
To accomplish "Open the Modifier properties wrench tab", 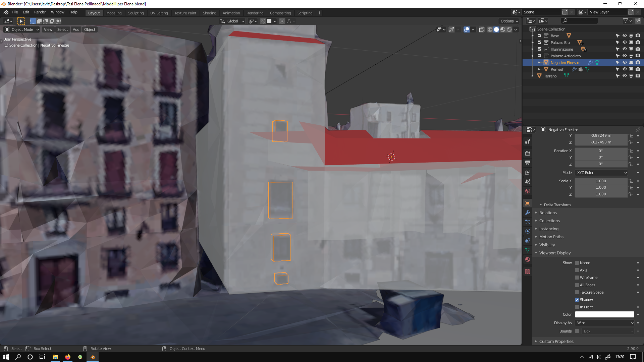I will [x=528, y=213].
